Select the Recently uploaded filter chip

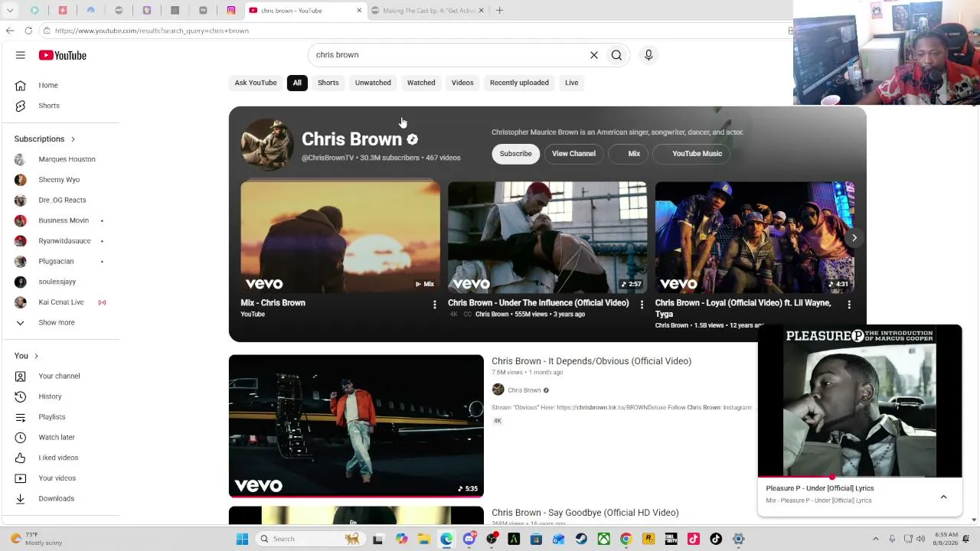tap(519, 83)
